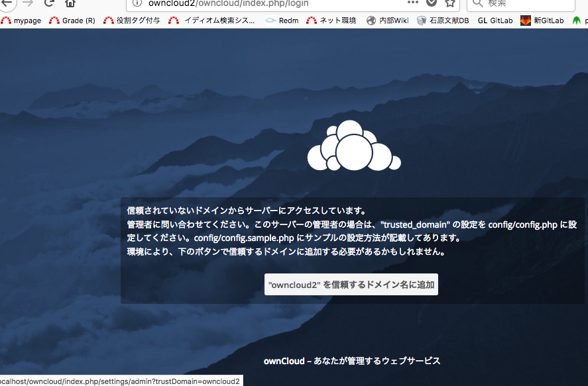Open the ネット環境 bookmark
The width and height of the screenshot is (588, 386).
tap(331, 21)
